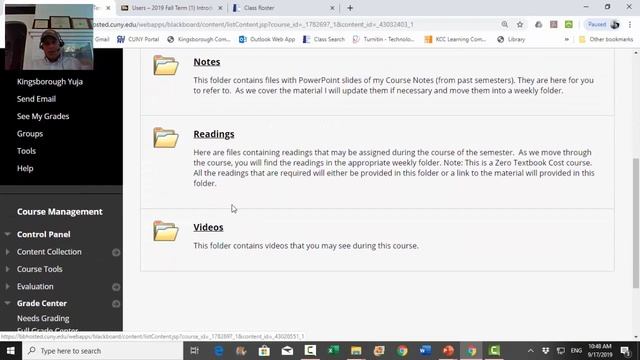Open Word from the taskbar
Screen dimensions: 640x360
(425, 351)
